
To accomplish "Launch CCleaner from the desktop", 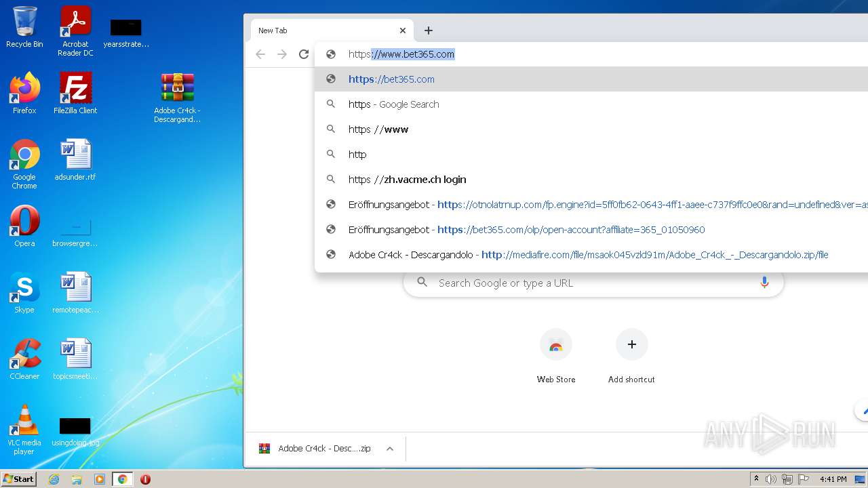I will point(24,359).
